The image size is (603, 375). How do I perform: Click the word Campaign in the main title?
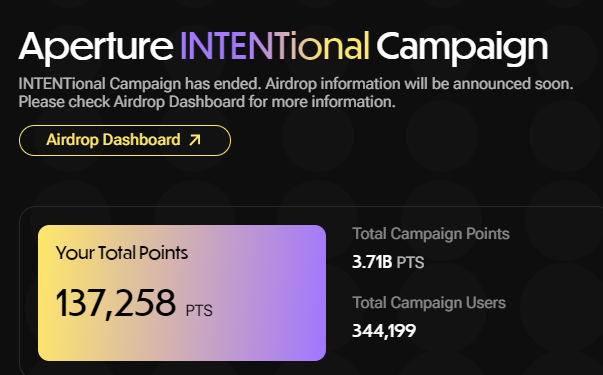click(x=462, y=47)
